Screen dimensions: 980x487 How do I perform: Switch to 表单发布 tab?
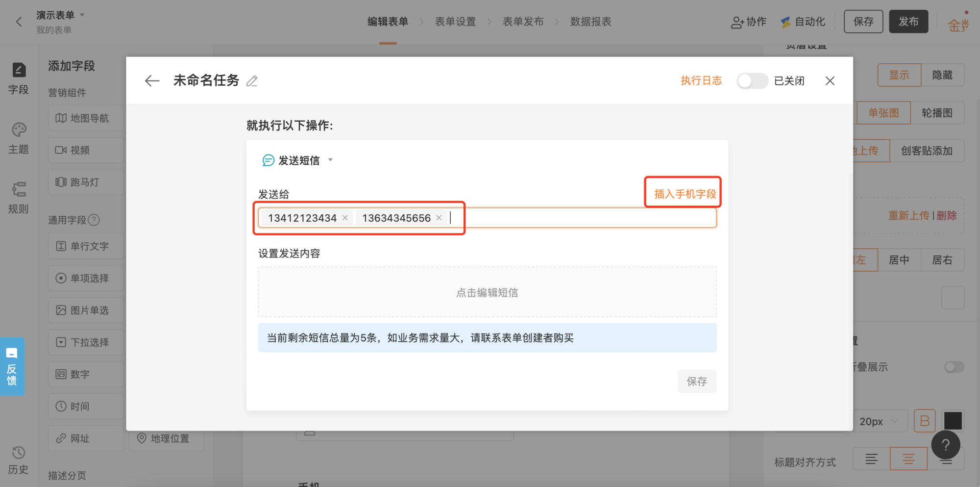pos(523,22)
